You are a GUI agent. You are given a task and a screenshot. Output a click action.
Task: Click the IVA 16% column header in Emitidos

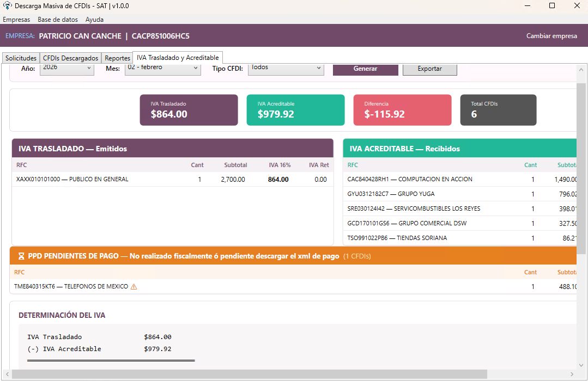280,165
